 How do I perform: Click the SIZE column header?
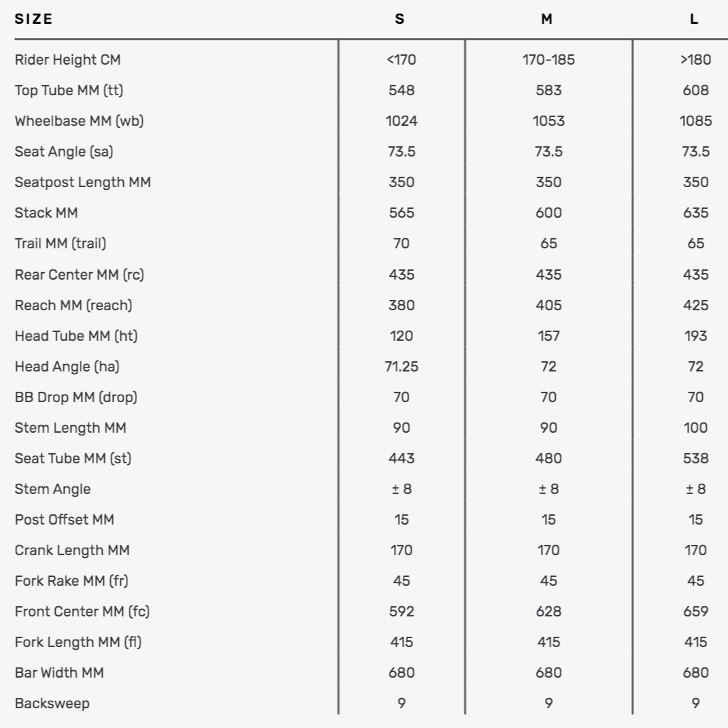[33, 19]
